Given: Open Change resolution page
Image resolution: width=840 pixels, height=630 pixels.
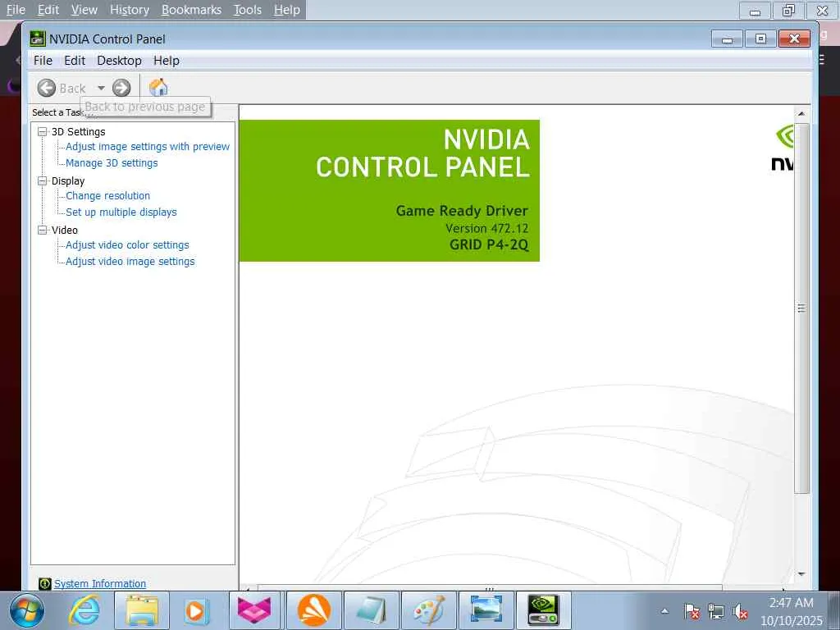Looking at the screenshot, I should pos(107,195).
